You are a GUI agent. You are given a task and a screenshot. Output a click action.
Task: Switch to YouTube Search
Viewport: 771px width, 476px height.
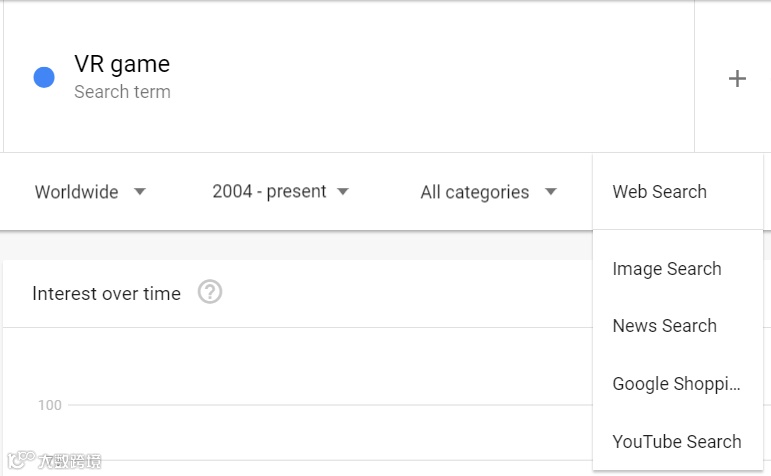(677, 442)
